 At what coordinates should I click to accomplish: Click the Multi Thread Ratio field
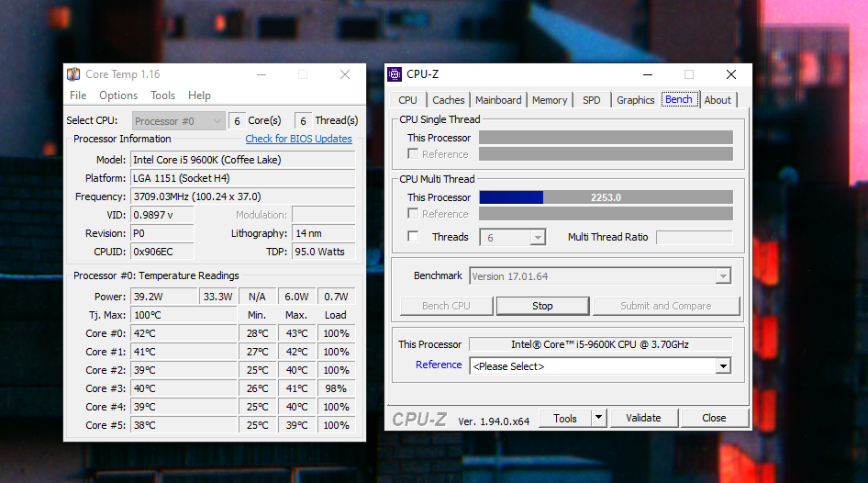coord(695,237)
